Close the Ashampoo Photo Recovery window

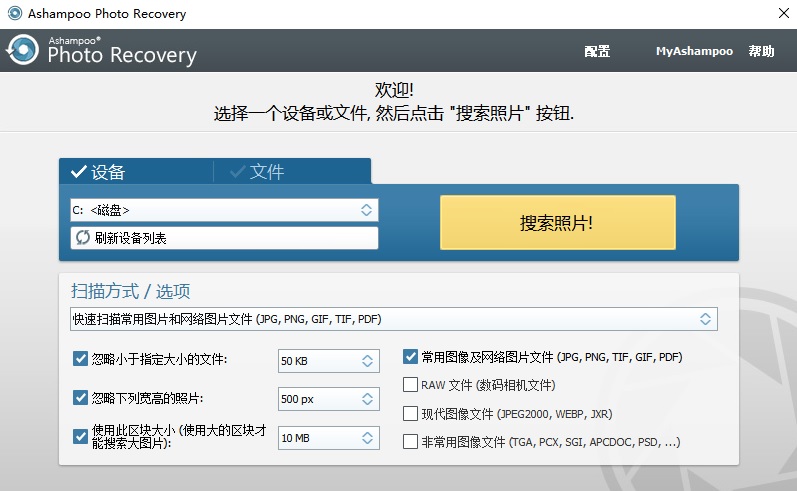(x=784, y=13)
